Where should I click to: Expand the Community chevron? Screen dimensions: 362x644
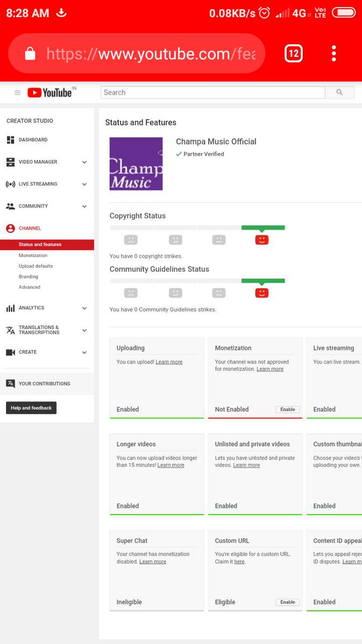pyautogui.click(x=84, y=206)
